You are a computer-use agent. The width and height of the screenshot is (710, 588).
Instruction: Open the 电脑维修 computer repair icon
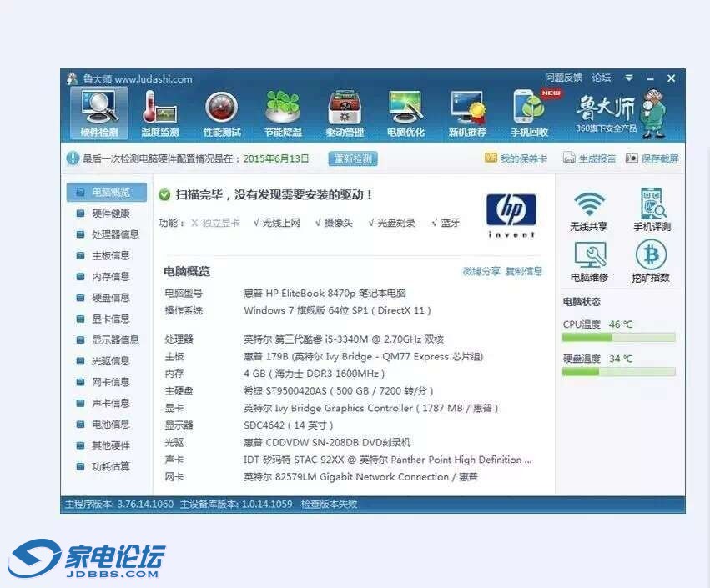[589, 261]
